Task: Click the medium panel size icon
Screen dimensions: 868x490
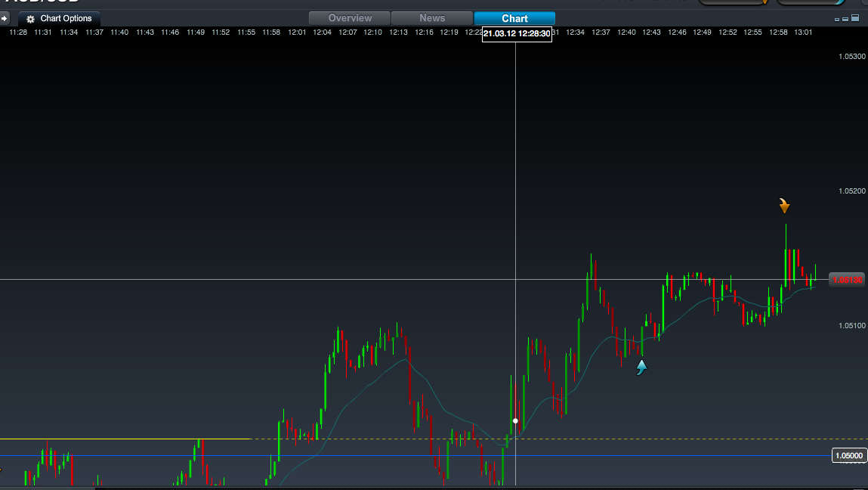Action: [845, 19]
